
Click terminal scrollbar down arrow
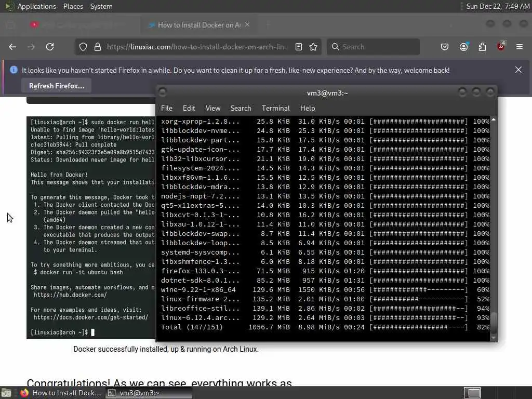tap(494, 338)
